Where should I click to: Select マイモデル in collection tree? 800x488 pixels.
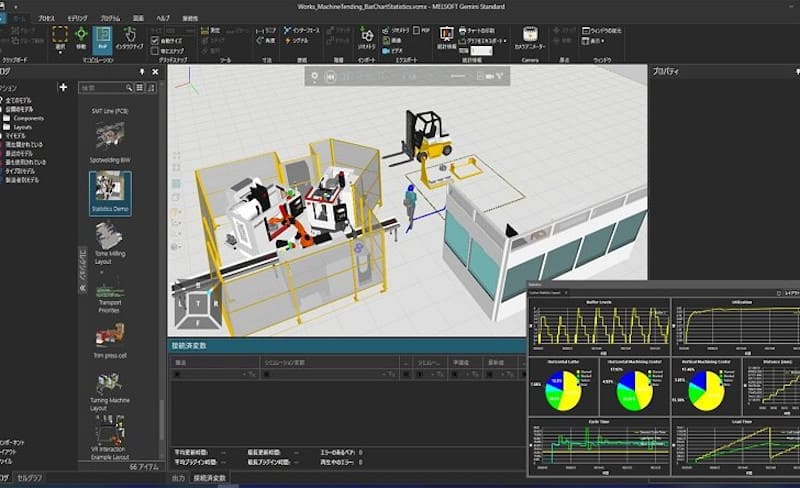[x=14, y=136]
